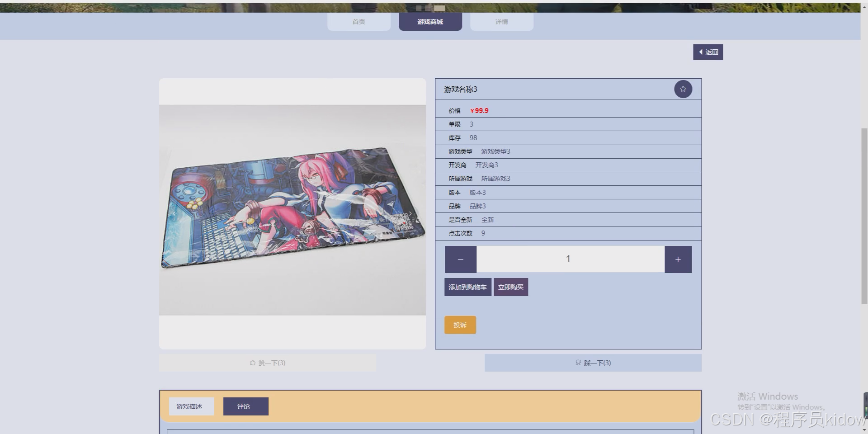This screenshot has height=434, width=868.
Task: Select the 游戏描述 tab
Action: 191,406
